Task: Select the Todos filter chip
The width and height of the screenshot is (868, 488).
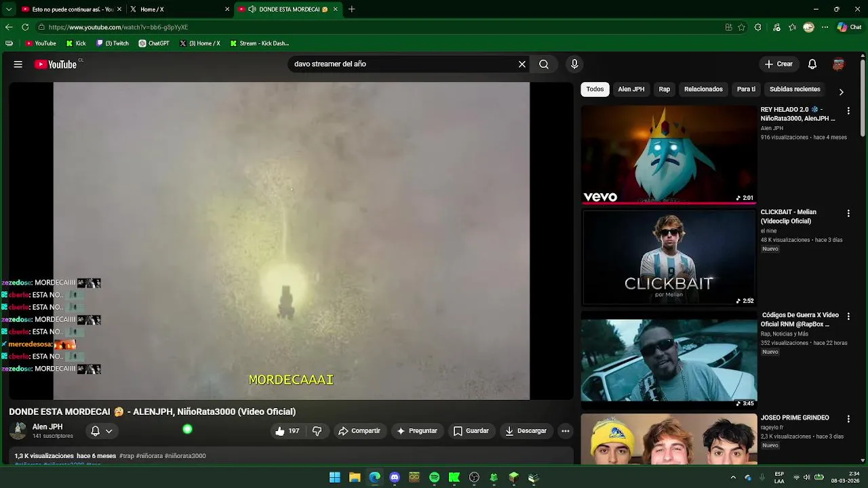Action: pyautogui.click(x=595, y=89)
